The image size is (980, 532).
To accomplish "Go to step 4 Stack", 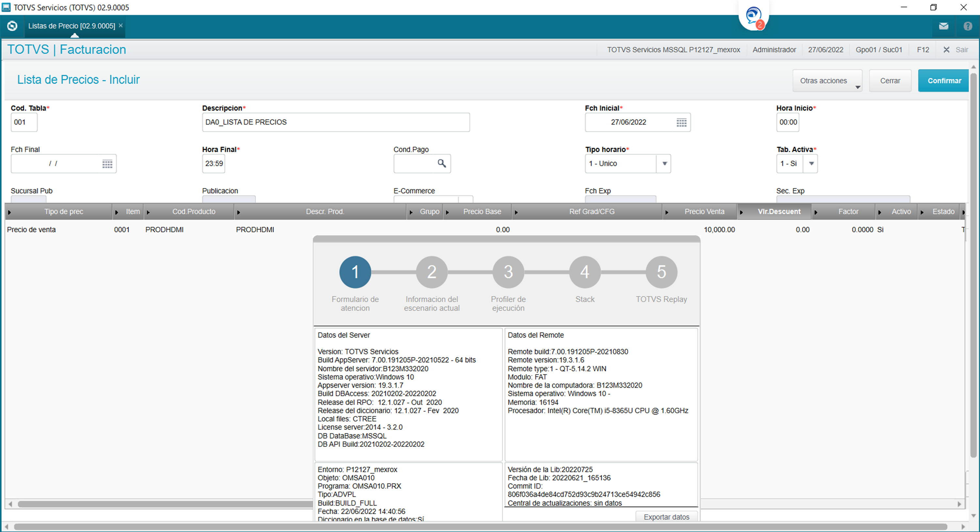I will tap(585, 272).
